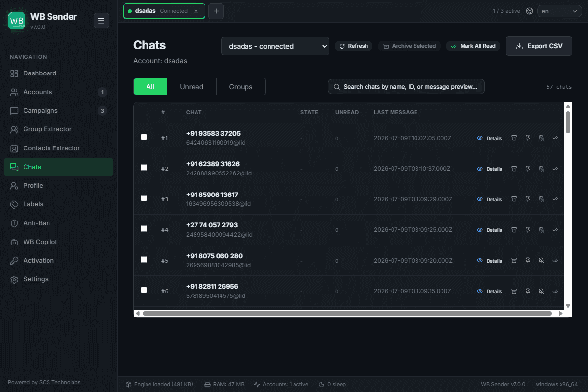Open the account selector showing dsadas - connected
Screen dimensions: 588x392
[x=275, y=46]
